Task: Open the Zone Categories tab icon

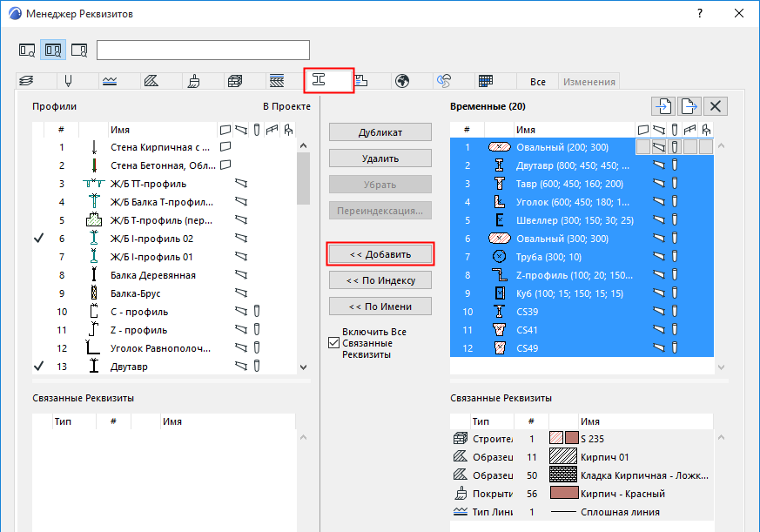Action: 361,81
